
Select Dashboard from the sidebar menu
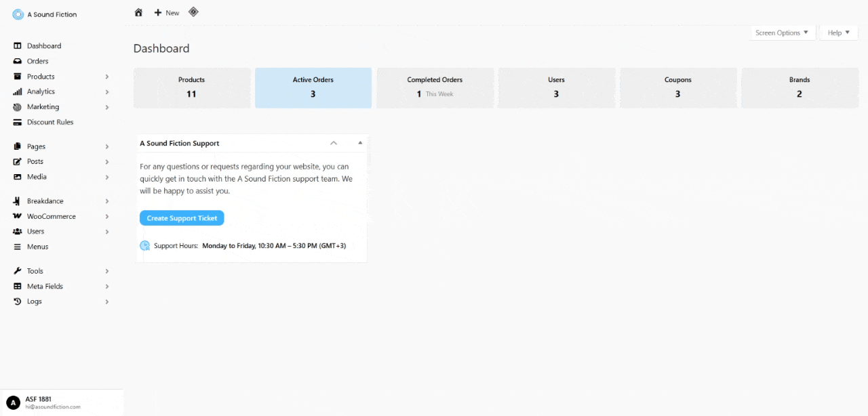tap(45, 45)
